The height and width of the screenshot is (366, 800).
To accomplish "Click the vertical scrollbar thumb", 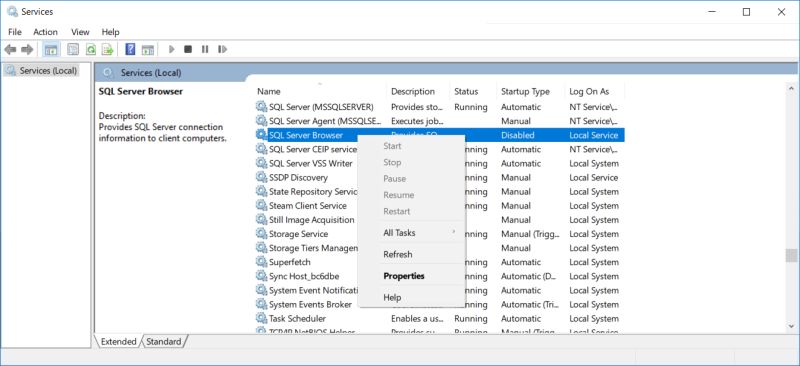I will coord(791,255).
